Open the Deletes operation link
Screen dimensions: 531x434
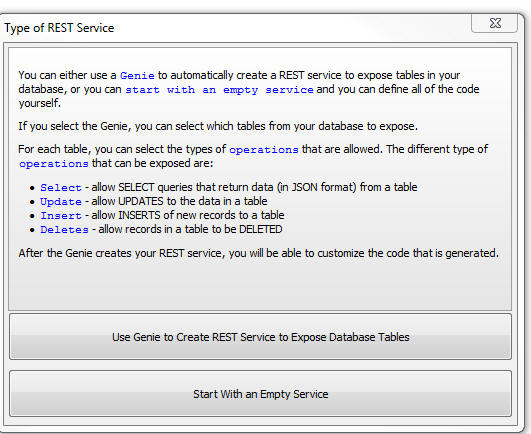point(64,230)
